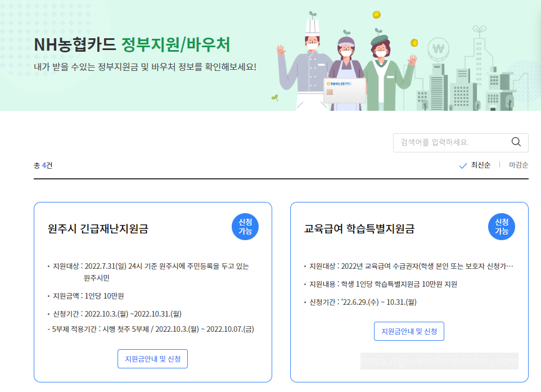Sort results by 마감순
541x392 pixels.
click(x=519, y=165)
